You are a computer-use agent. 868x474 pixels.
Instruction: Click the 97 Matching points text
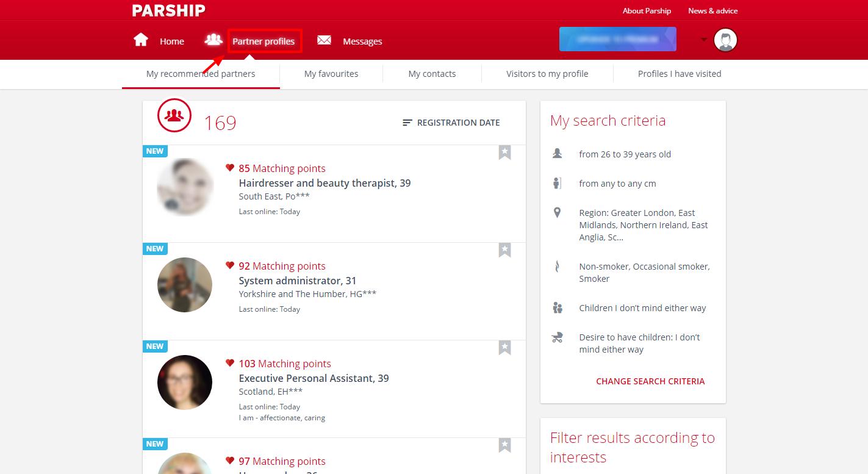pos(282,461)
